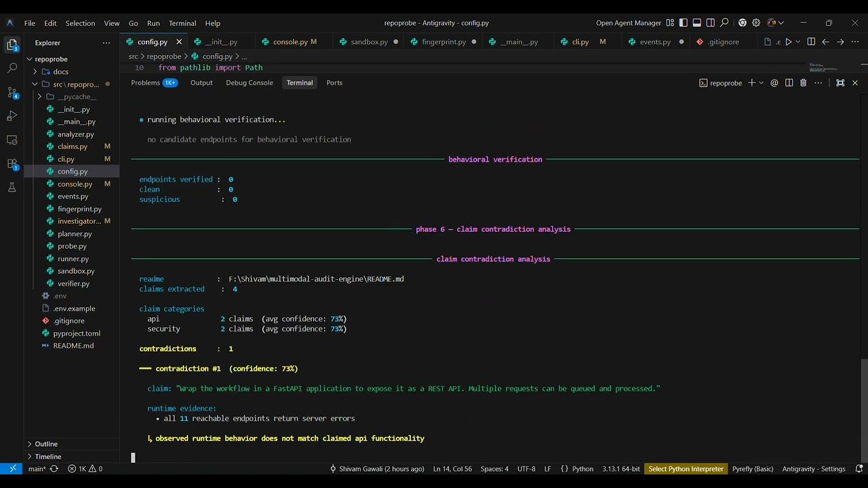This screenshot has width=868, height=488.
Task: Open the Source Control view
Action: 12,92
